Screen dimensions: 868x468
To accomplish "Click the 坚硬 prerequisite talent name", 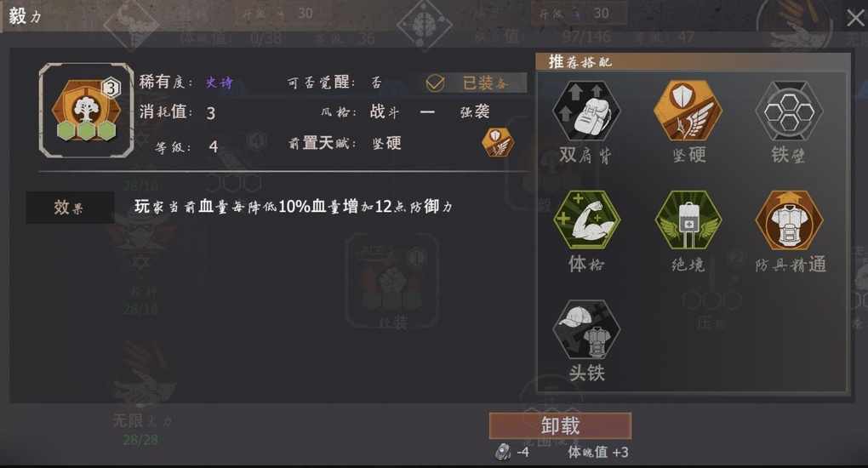I will pyautogui.click(x=386, y=144).
